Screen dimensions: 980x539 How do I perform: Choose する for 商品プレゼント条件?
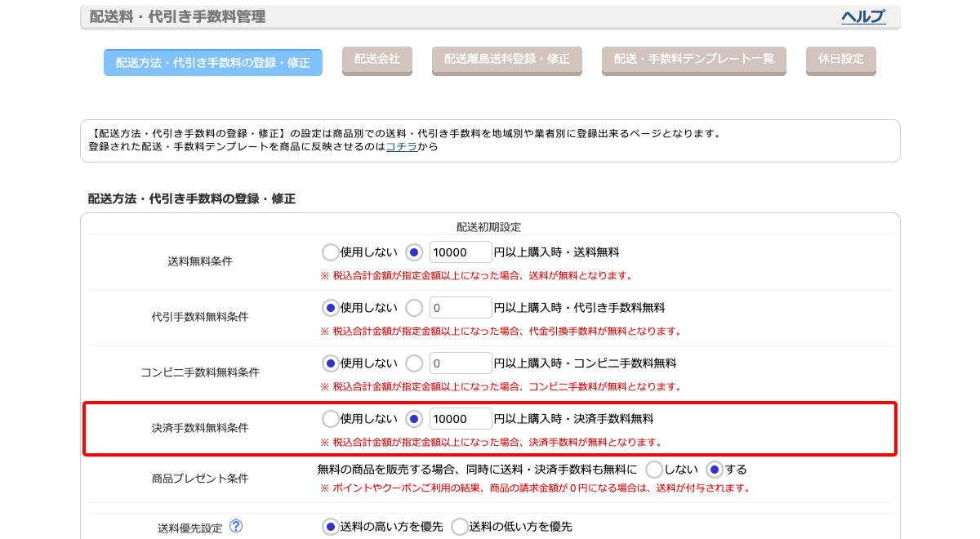(x=715, y=470)
